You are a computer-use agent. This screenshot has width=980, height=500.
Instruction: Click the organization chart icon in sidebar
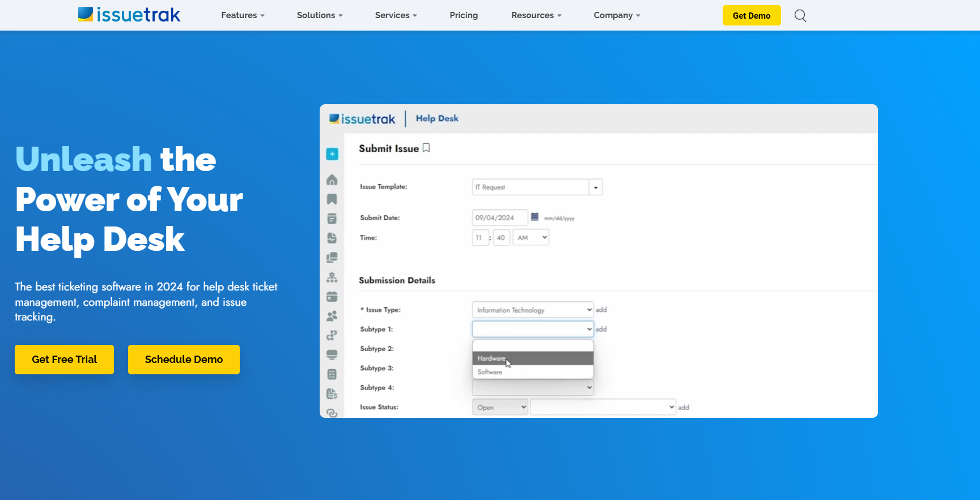pyautogui.click(x=332, y=277)
